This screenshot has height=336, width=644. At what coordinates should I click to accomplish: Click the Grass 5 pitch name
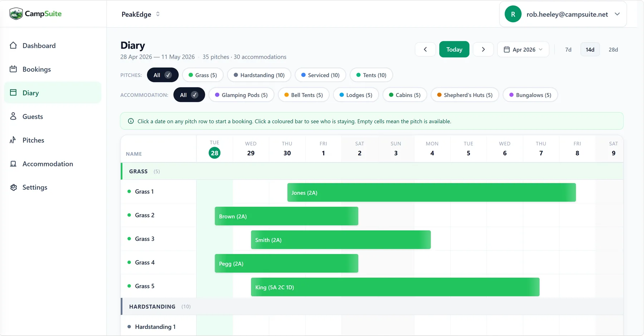pyautogui.click(x=145, y=286)
